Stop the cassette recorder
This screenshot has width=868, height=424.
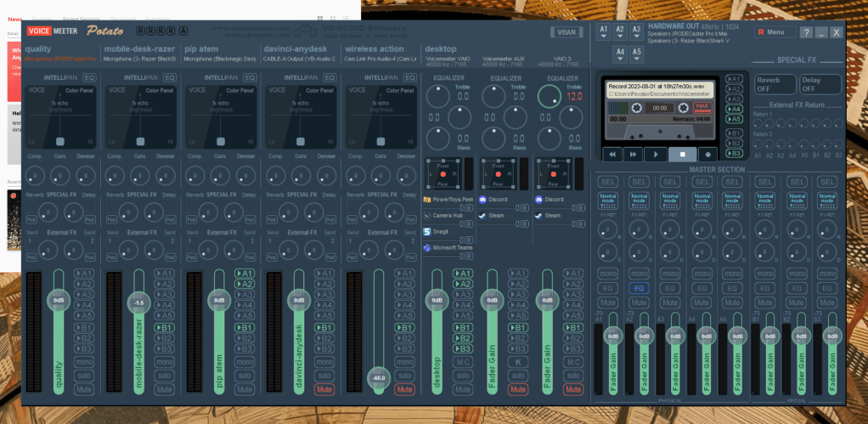[683, 155]
